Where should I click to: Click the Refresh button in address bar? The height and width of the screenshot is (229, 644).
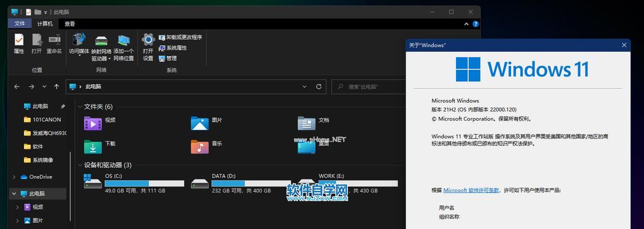(319, 86)
